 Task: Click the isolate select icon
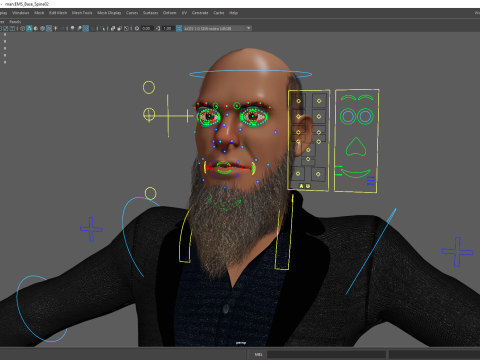point(102,28)
